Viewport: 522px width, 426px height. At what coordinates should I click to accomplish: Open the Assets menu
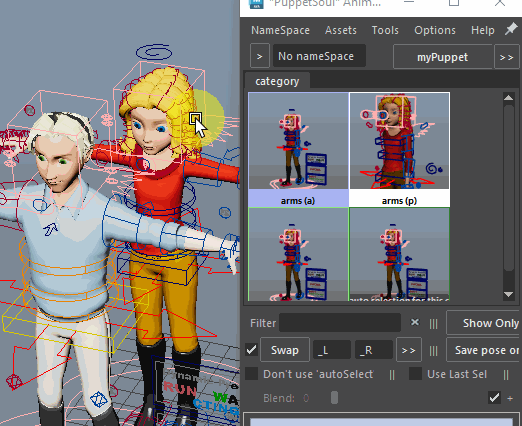341,30
